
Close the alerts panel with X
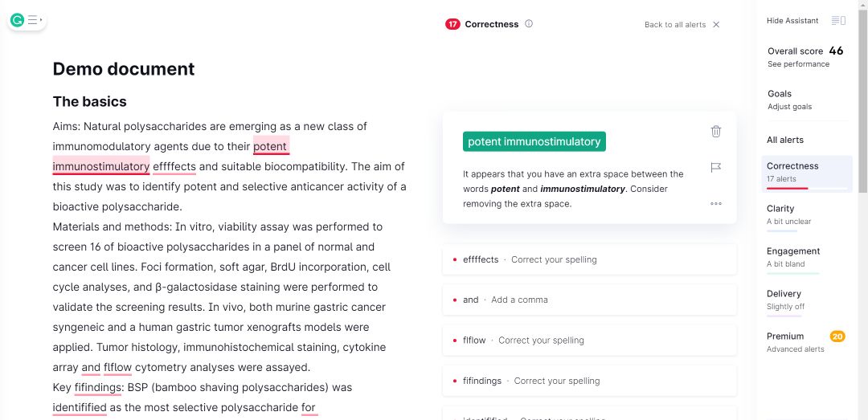click(x=716, y=25)
